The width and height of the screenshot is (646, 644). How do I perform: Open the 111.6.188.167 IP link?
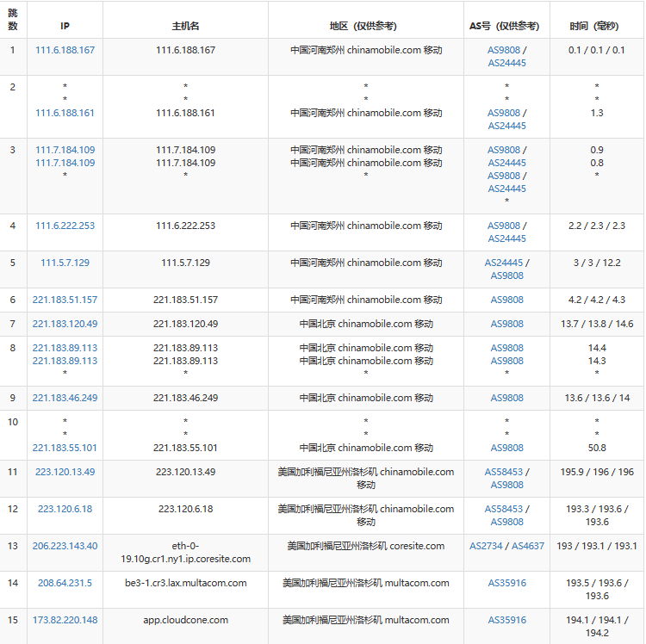pyautogui.click(x=65, y=50)
